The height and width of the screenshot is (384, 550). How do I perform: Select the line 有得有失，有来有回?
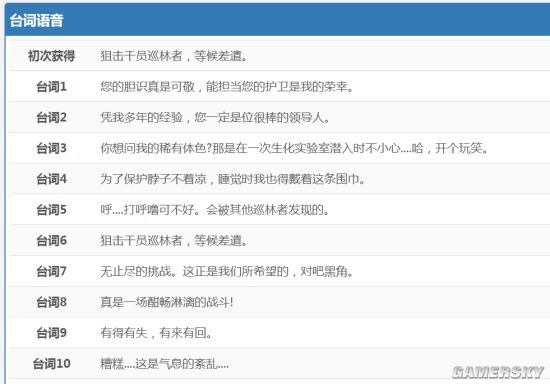156,333
